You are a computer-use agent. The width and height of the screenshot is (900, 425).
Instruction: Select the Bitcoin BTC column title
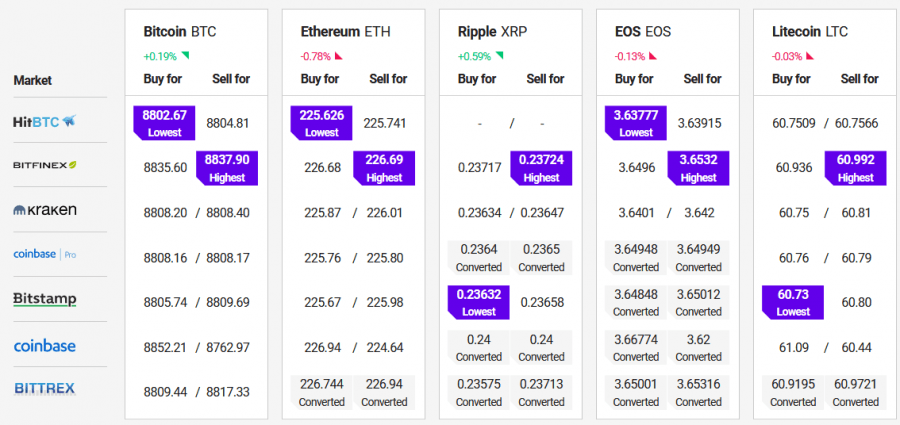pos(180,32)
